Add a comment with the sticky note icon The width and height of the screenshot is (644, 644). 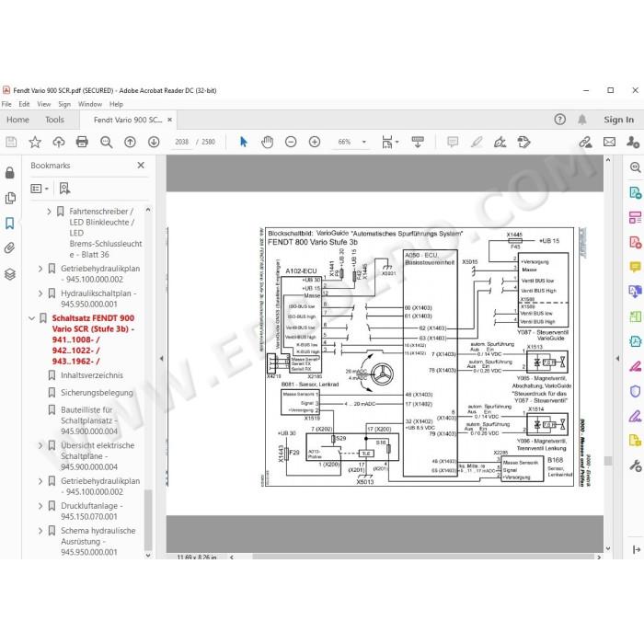tap(453, 142)
